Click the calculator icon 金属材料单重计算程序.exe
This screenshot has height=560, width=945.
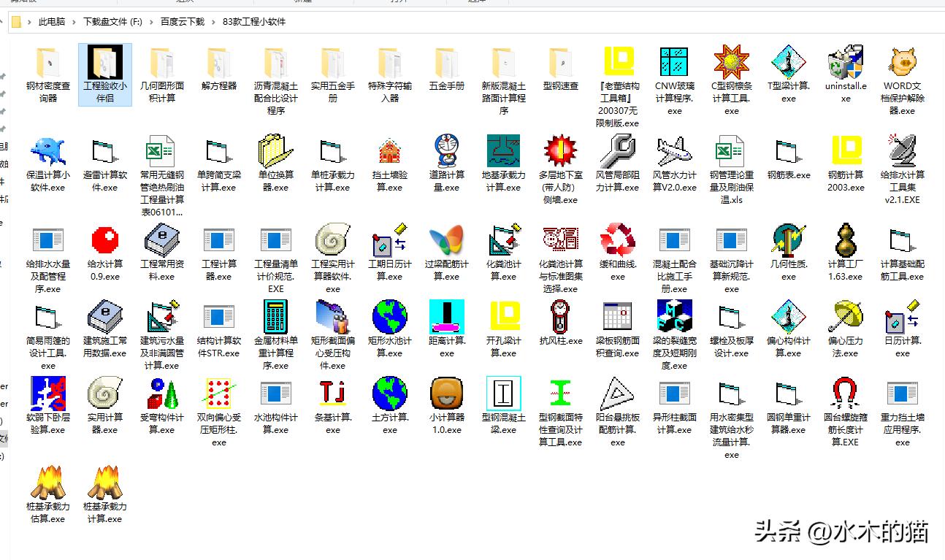pyautogui.click(x=275, y=317)
